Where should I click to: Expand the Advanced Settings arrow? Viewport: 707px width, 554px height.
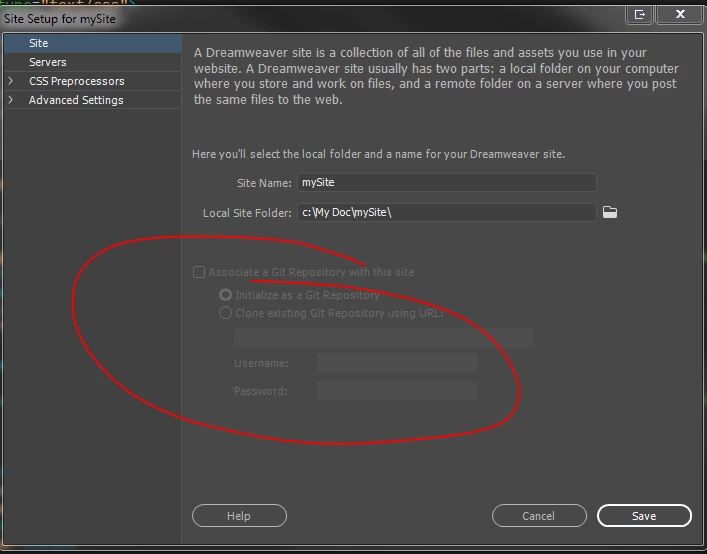pyautogui.click(x=11, y=100)
